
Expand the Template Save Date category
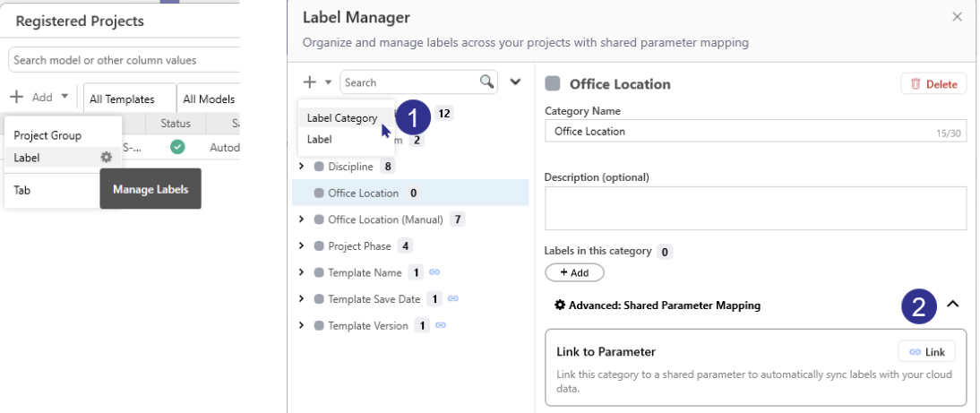[301, 298]
